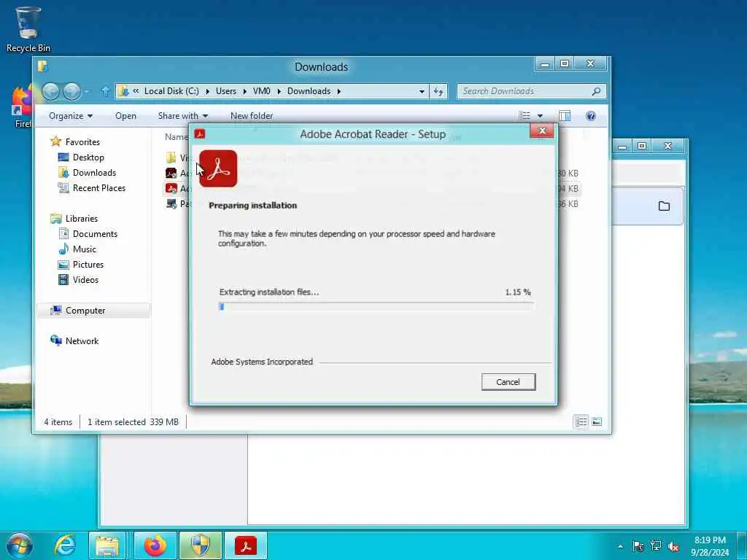
Task: Switch to Firefox in taskbar
Action: 155,545
